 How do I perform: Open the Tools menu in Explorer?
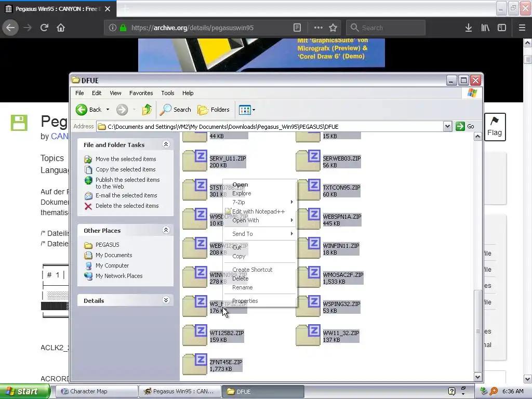click(x=168, y=93)
